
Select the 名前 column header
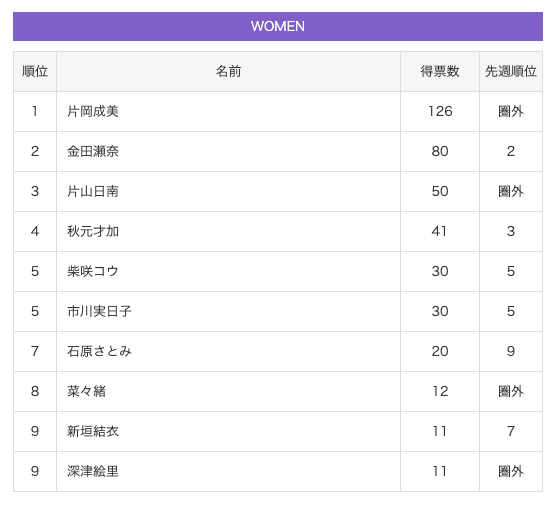tap(228, 72)
